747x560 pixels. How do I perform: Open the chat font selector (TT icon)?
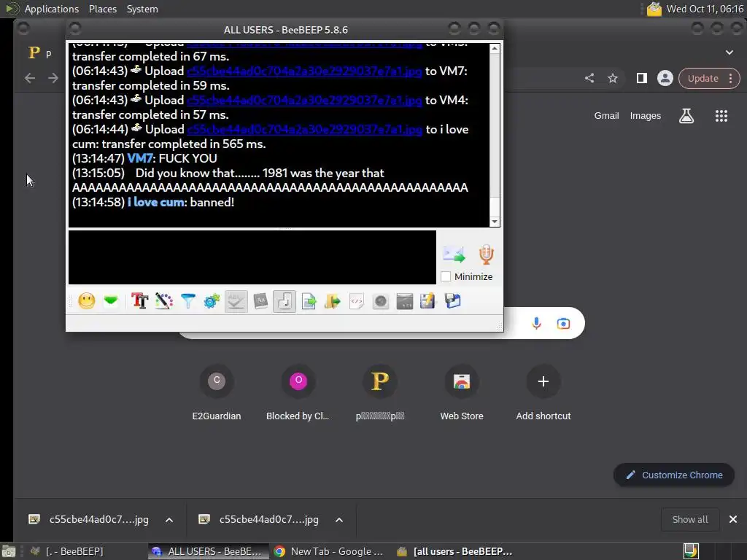pyautogui.click(x=139, y=301)
